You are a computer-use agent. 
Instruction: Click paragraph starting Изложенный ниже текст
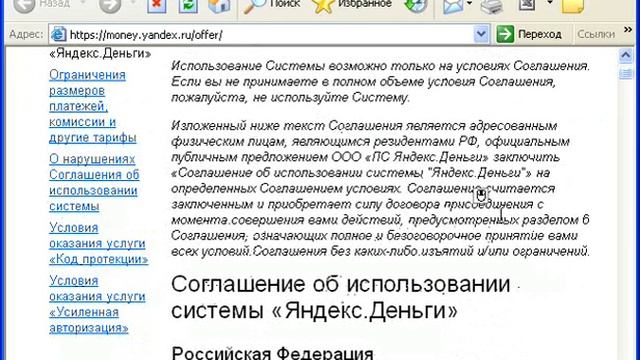coord(380,189)
